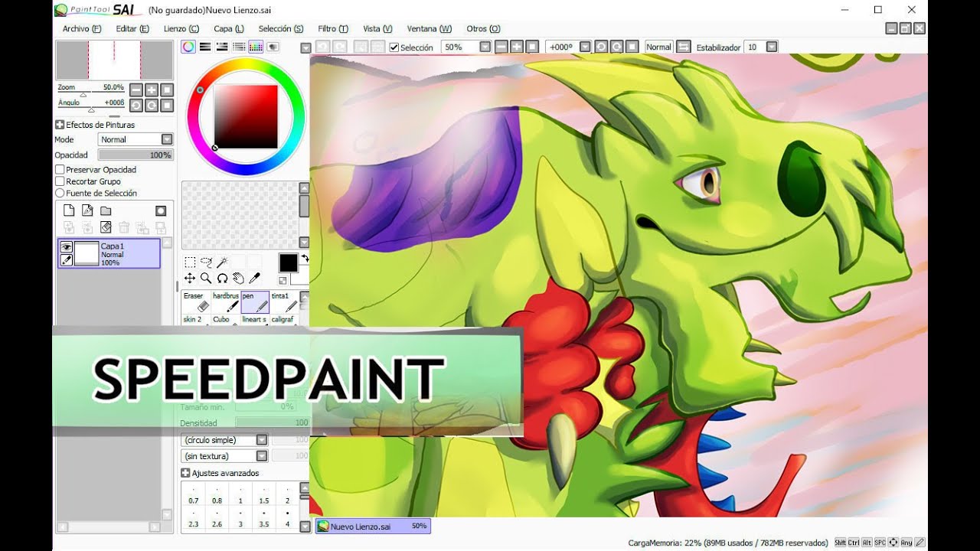This screenshot has height=551, width=980.
Task: Show the color mixer panel icon
Action: (x=239, y=47)
